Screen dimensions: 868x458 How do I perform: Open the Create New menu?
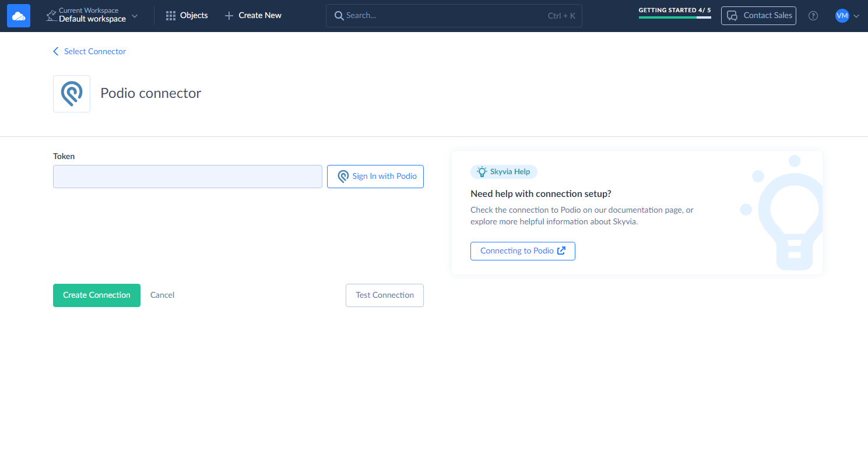pos(259,16)
